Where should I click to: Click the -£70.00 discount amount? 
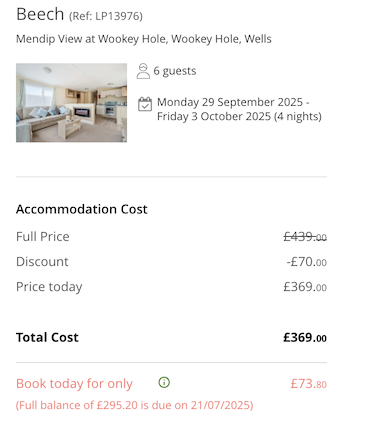click(307, 262)
